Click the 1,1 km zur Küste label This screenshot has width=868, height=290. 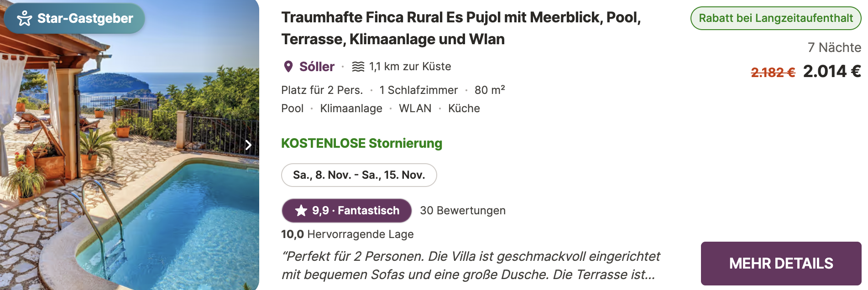click(410, 67)
